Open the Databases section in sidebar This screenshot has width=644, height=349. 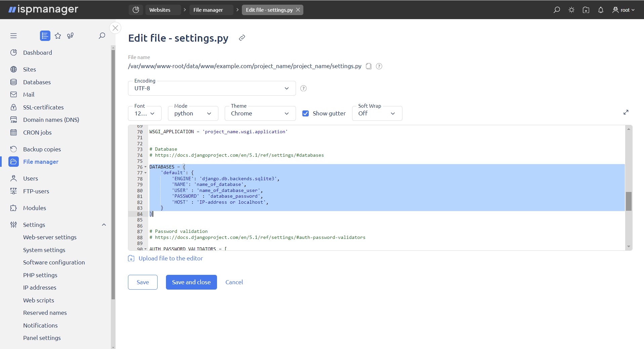point(37,82)
